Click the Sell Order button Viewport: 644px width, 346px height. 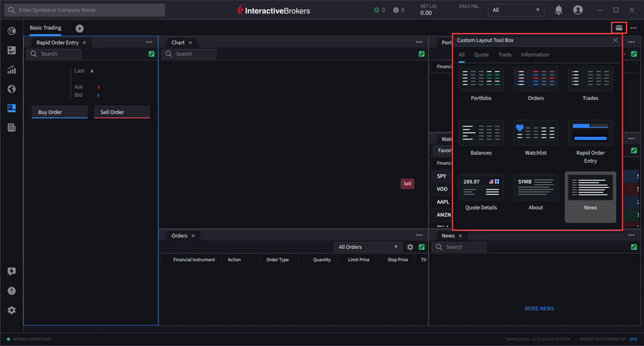pos(122,112)
